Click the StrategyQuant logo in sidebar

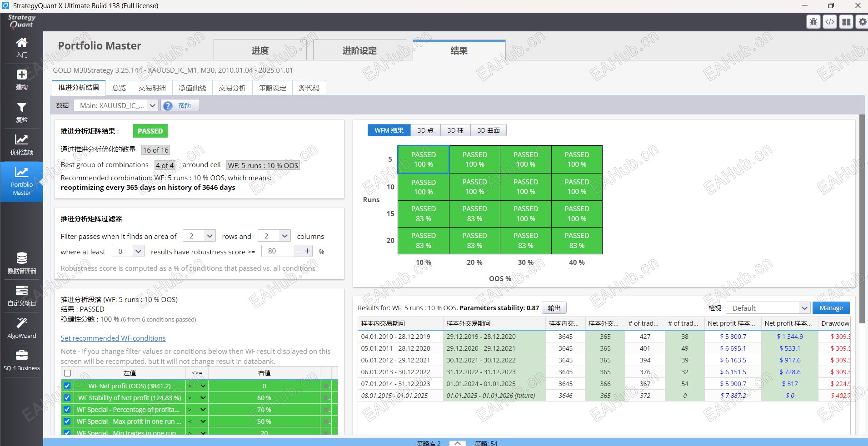pos(22,21)
